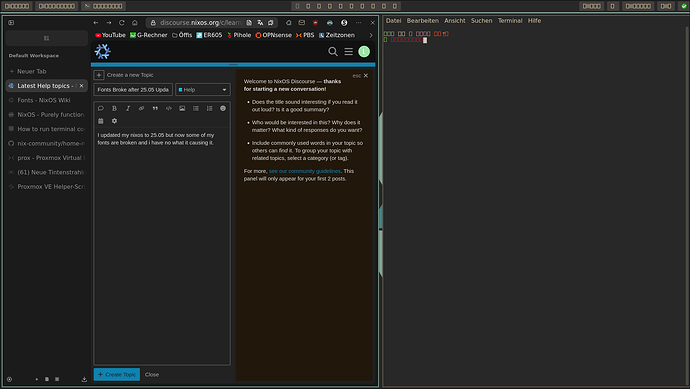Toggle bold formatting in the composer
Screen dimensions: 690x389
(x=114, y=108)
